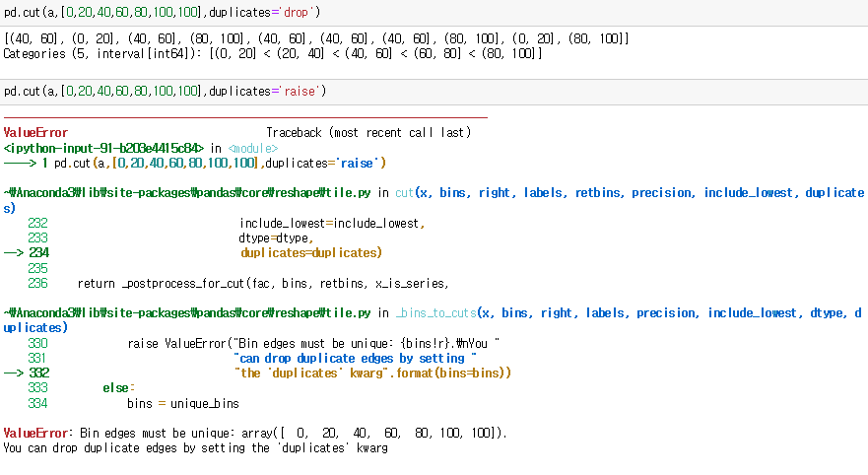Click the '_bins_to_cuts' function name
This screenshot has width=868, height=475.
[x=435, y=313]
